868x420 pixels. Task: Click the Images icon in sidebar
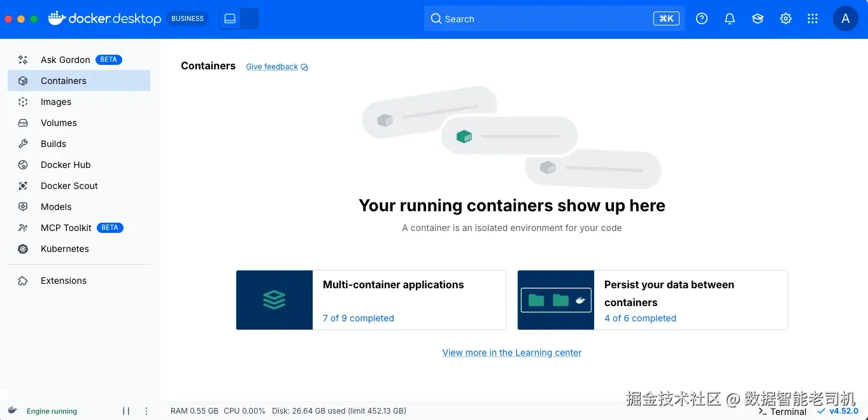click(23, 102)
